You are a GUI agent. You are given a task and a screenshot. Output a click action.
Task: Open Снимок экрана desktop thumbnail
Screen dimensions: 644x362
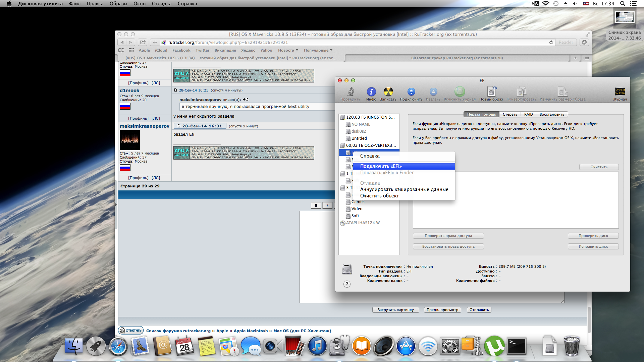click(625, 17)
